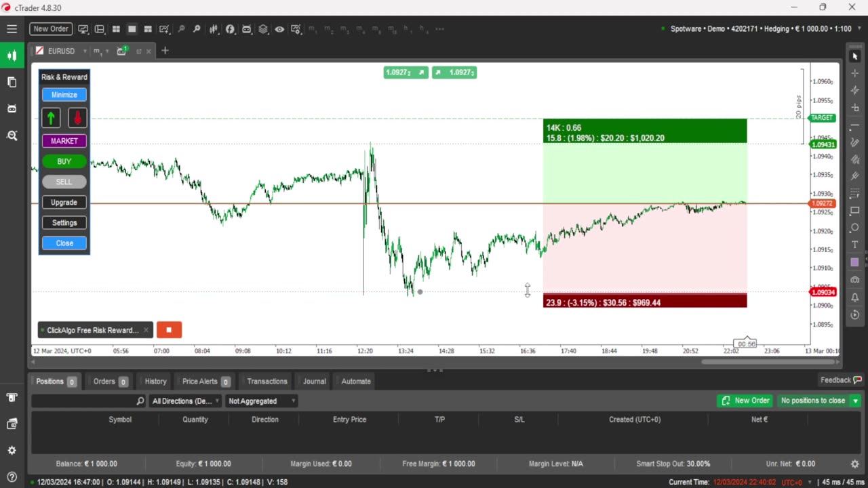Detach the EURUSD chart tab
Screen dimensions: 868x488
[x=138, y=51]
